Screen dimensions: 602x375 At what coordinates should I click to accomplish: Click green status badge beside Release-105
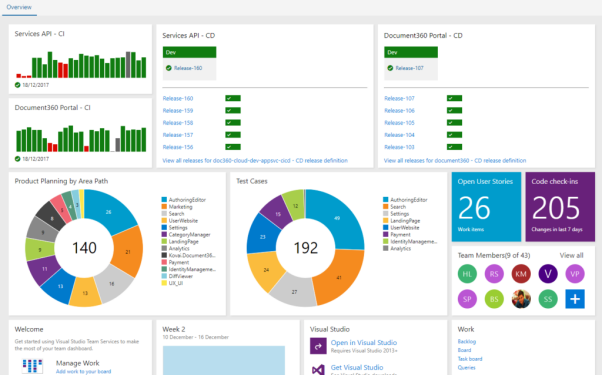[x=454, y=123]
